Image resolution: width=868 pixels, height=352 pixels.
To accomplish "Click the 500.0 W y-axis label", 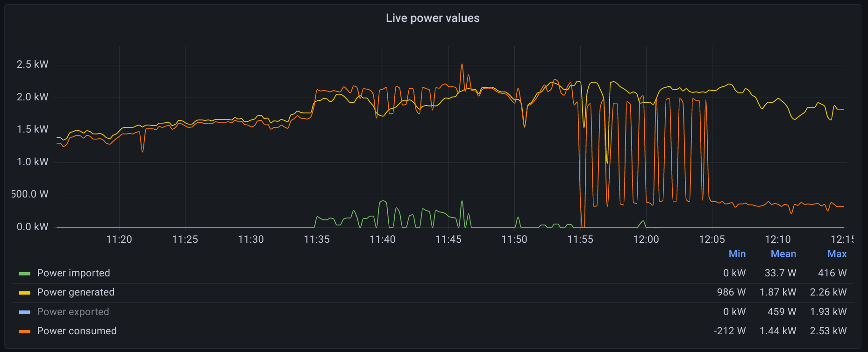I will pyautogui.click(x=30, y=194).
